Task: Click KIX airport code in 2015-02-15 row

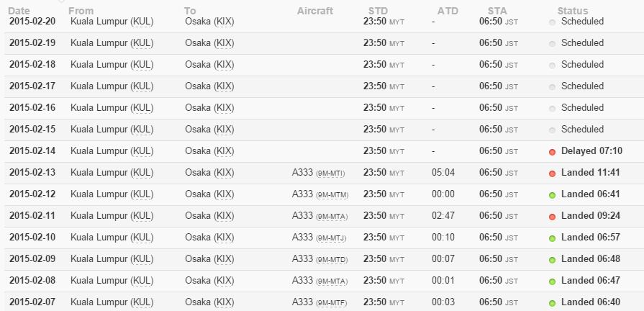Action: pos(224,130)
